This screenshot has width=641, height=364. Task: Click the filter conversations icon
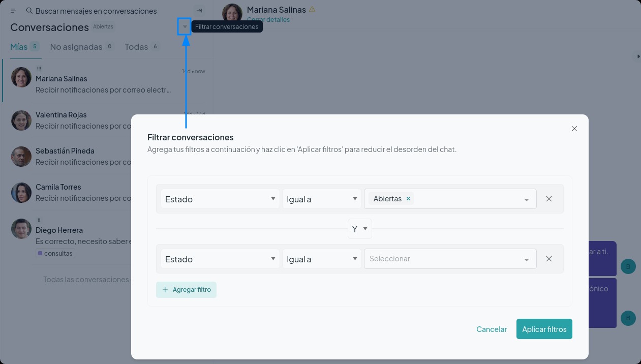[185, 26]
